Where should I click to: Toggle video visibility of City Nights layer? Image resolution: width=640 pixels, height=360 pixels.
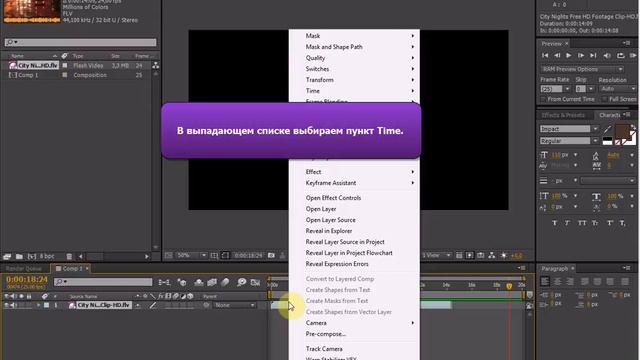pyautogui.click(x=6, y=305)
